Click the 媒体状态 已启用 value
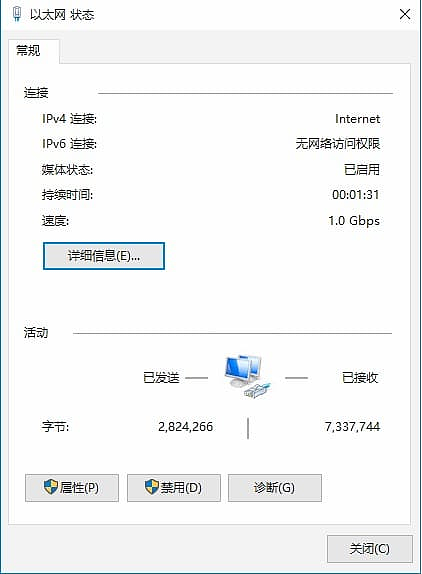The height and width of the screenshot is (574, 422). [362, 169]
